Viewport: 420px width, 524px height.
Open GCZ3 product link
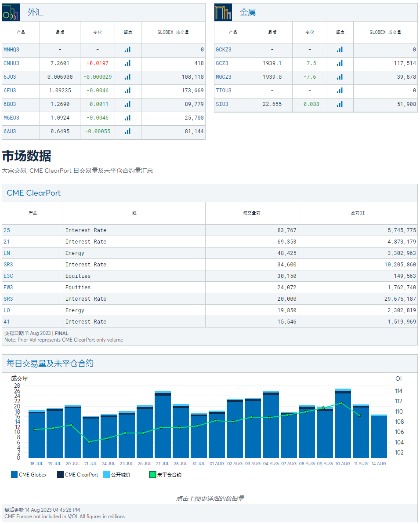pyautogui.click(x=222, y=63)
